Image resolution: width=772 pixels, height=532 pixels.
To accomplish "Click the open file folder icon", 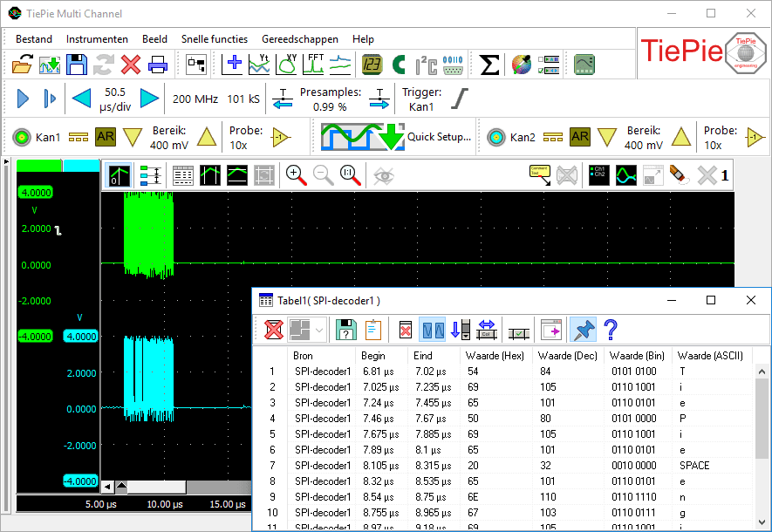I will tap(22, 65).
